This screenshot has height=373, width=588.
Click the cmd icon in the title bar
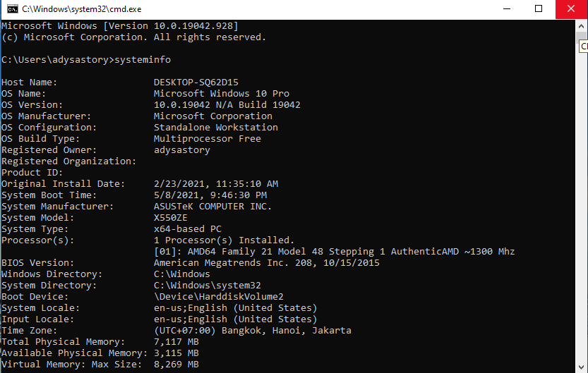pyautogui.click(x=10, y=9)
